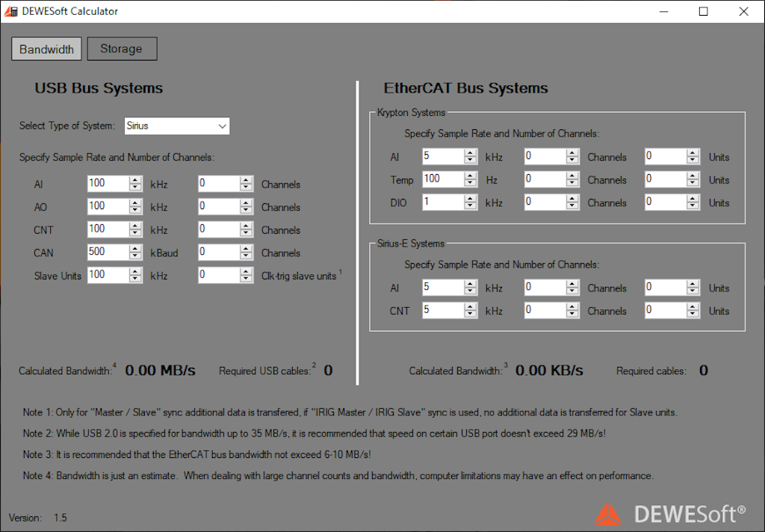Click USB CNT channels input field
The width and height of the screenshot is (765, 532).
[219, 229]
